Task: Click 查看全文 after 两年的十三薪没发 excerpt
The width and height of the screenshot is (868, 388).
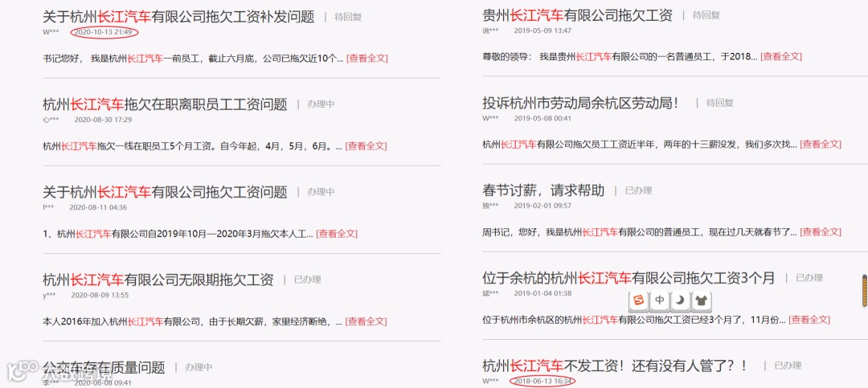Action: pos(821,144)
